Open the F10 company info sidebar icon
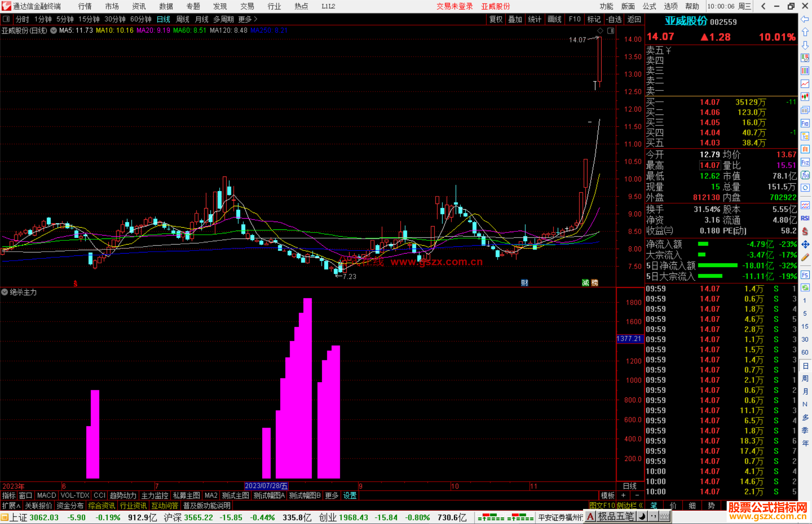This screenshot has height=524, width=812. click(805, 124)
